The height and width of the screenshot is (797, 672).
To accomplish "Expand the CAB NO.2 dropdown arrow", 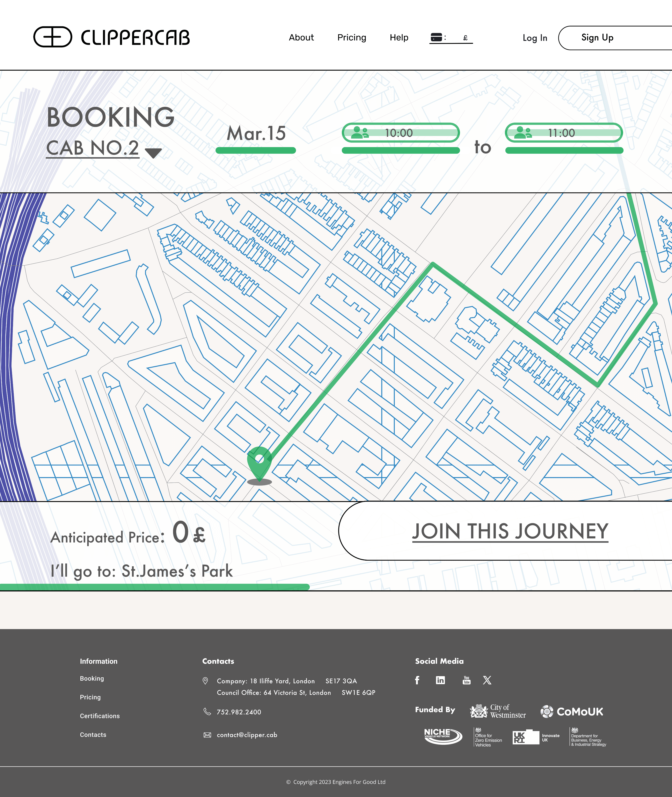I will click(154, 153).
